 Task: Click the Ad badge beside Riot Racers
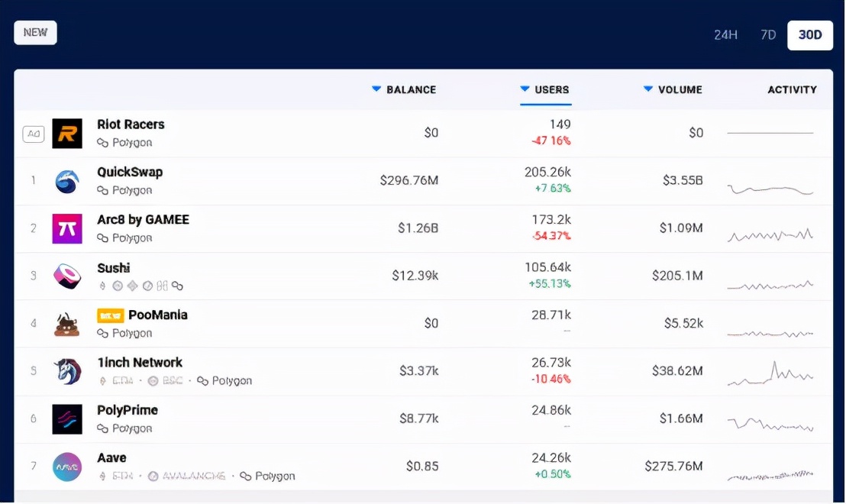tap(33, 134)
